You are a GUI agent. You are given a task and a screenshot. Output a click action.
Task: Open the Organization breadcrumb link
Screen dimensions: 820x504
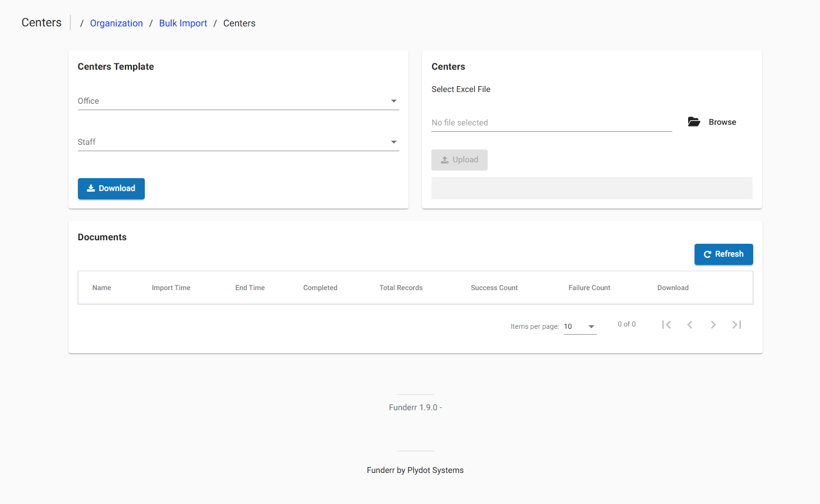click(116, 23)
